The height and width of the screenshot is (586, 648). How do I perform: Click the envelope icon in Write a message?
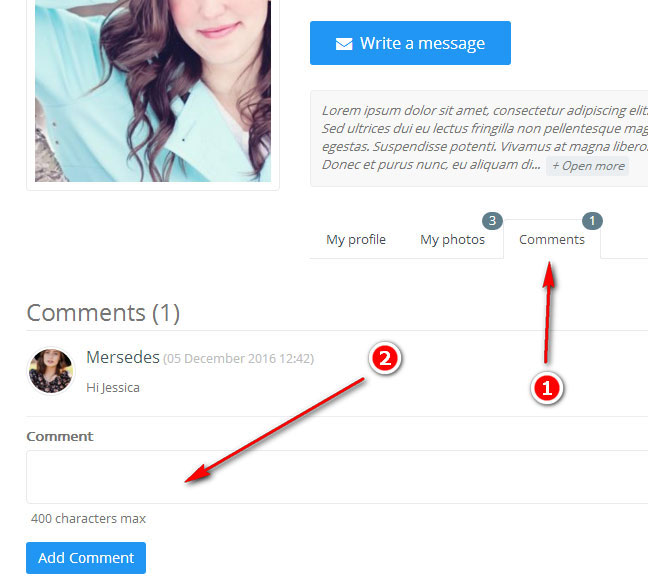344,44
